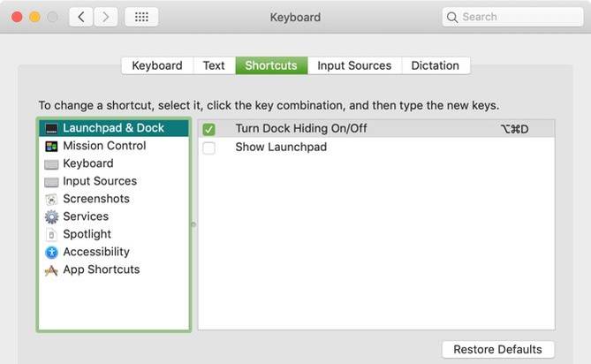Select the Input Sources sidebar icon

pos(51,181)
